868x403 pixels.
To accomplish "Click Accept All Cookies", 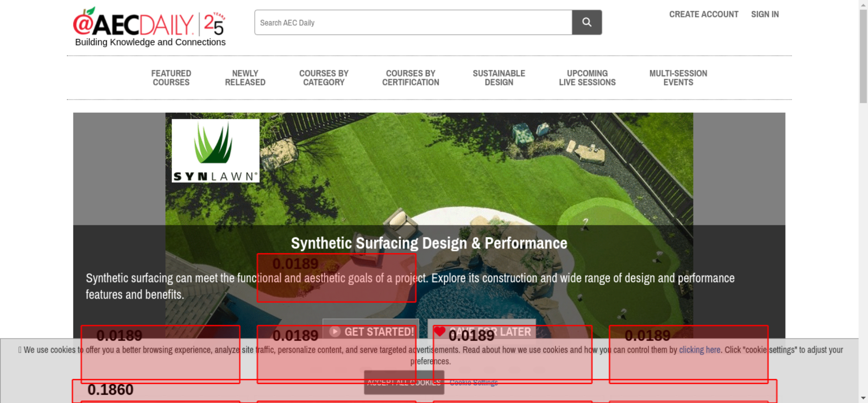I will tap(404, 382).
